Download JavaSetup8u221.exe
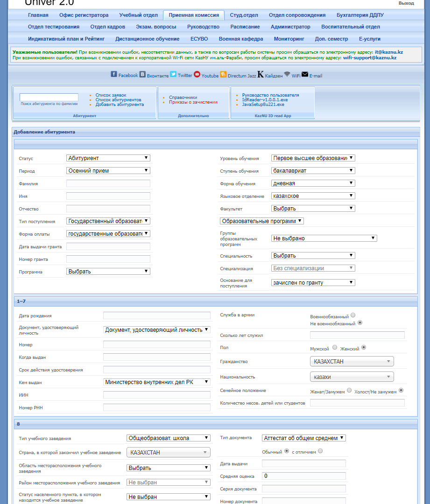The width and height of the screenshot is (430, 504). pos(263,104)
